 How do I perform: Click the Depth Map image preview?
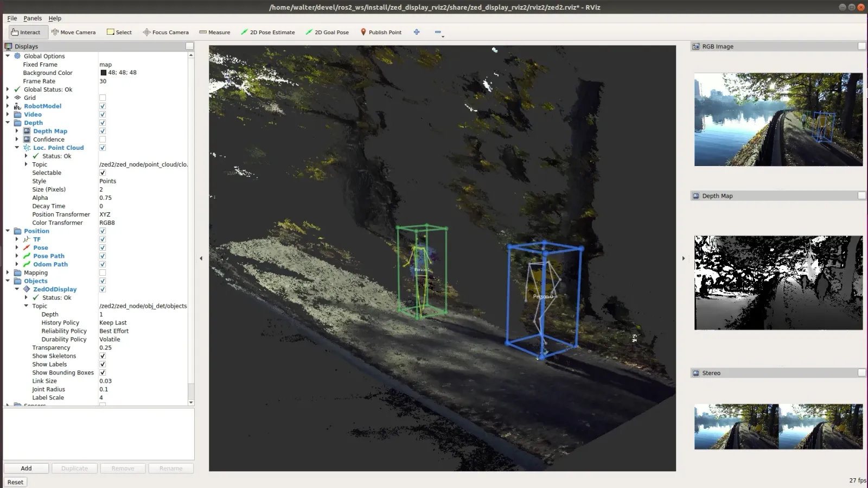click(x=778, y=283)
